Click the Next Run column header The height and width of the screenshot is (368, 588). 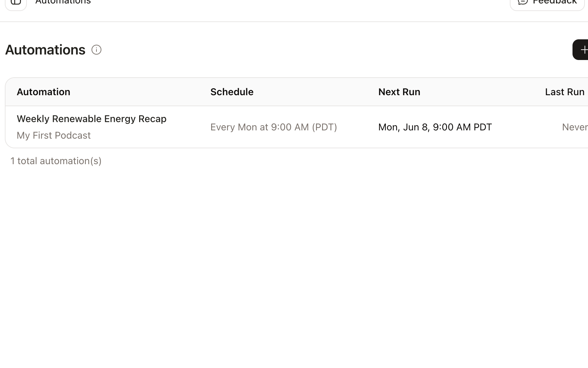click(399, 92)
